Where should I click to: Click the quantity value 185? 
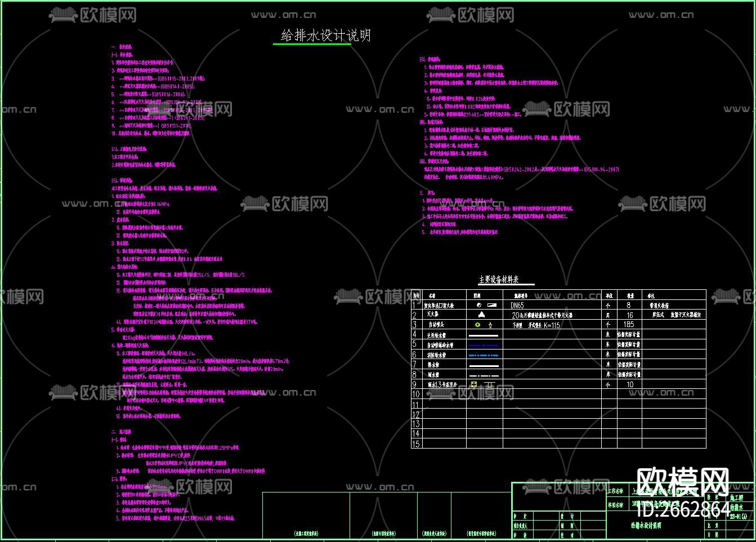[629, 325]
